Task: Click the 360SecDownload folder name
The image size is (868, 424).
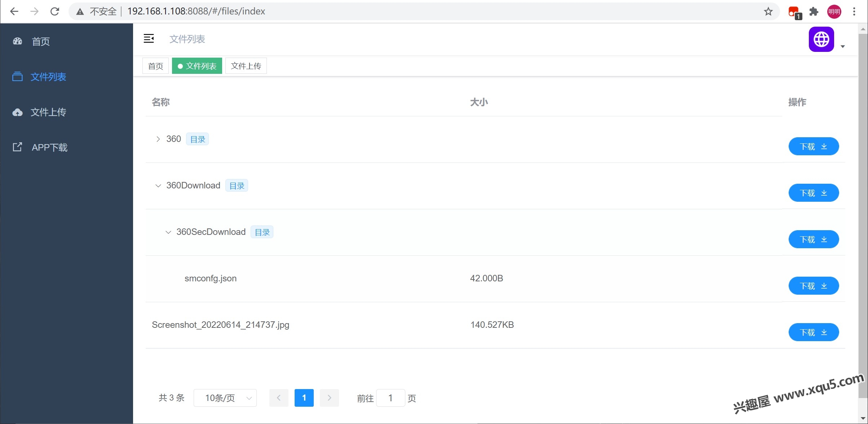Action: coord(211,232)
